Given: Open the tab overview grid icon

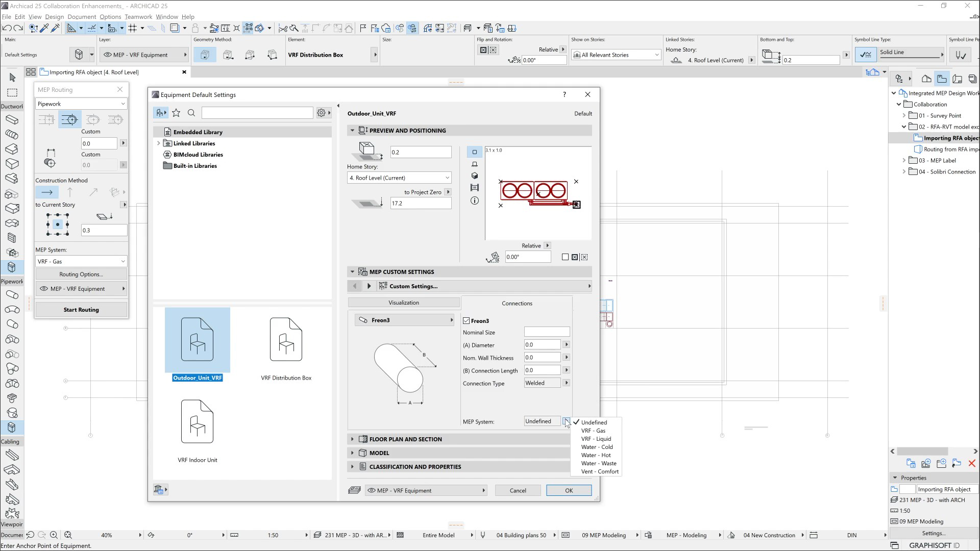Looking at the screenshot, I should (x=31, y=72).
